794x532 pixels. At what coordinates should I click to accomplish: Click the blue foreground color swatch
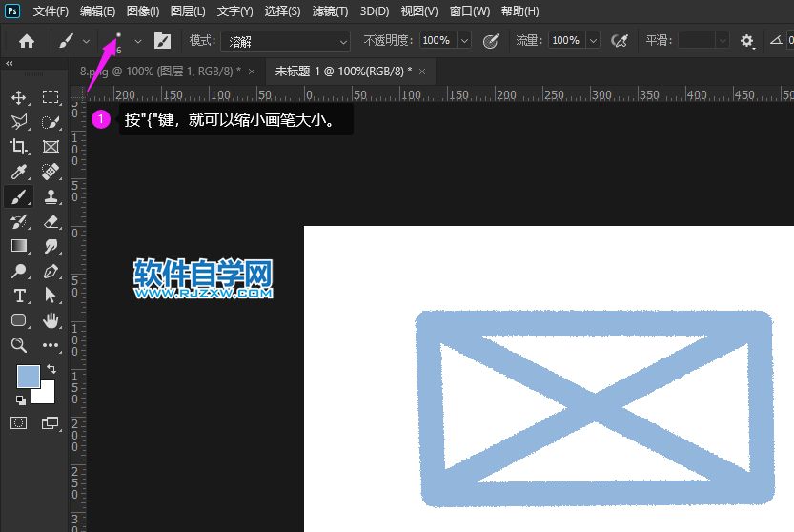pyautogui.click(x=27, y=376)
